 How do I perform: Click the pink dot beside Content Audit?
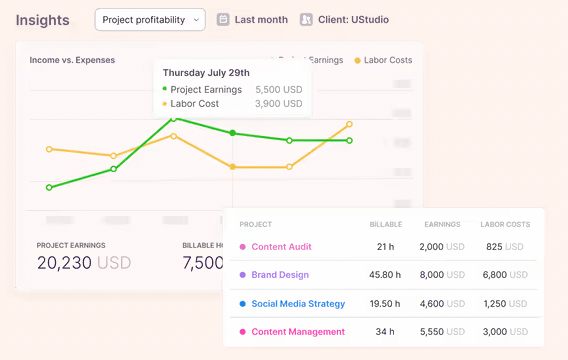click(x=243, y=247)
